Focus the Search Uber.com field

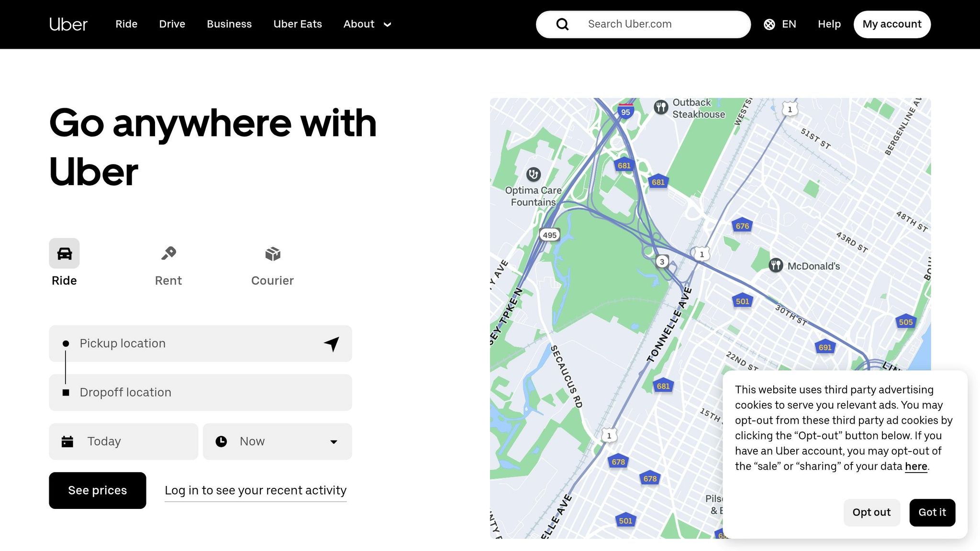pos(643,24)
